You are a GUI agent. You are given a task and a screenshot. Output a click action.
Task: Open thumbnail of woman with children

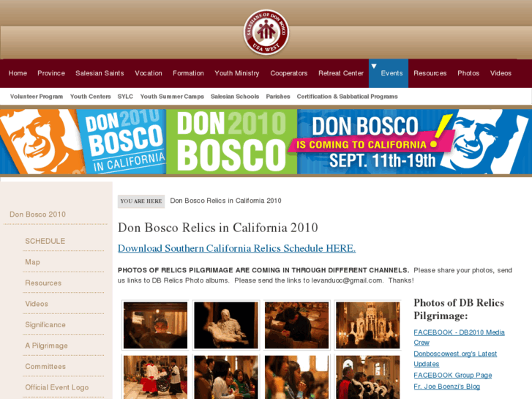point(226,377)
